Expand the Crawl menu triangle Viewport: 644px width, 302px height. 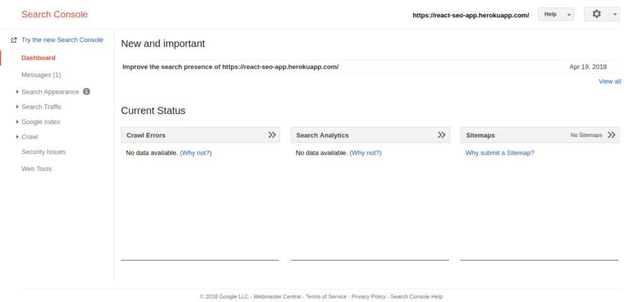pyautogui.click(x=17, y=137)
